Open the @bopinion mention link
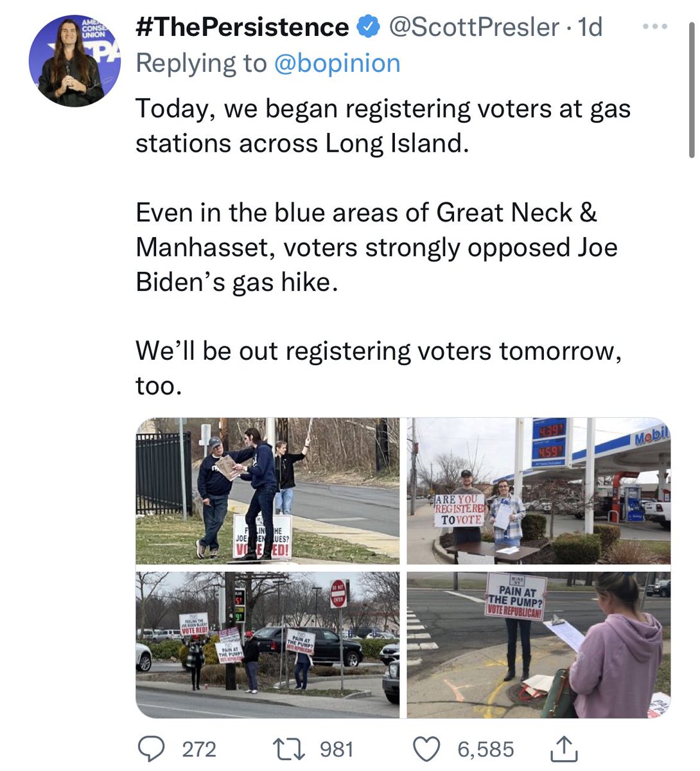The height and width of the screenshot is (771, 700). click(x=337, y=63)
